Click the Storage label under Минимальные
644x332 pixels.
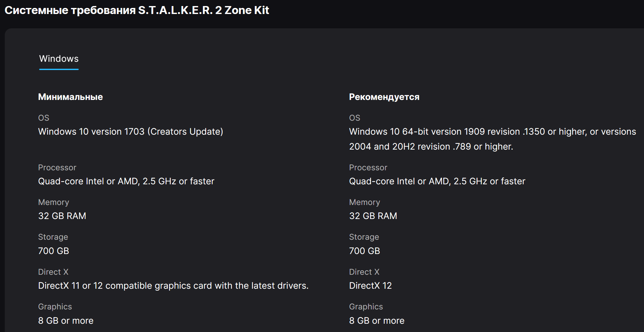pyautogui.click(x=53, y=237)
